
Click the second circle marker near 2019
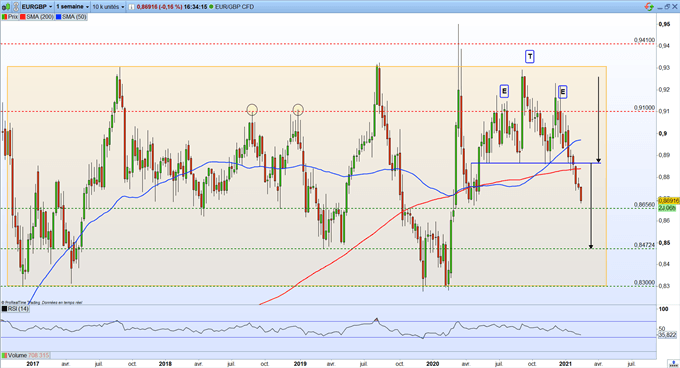click(x=298, y=110)
